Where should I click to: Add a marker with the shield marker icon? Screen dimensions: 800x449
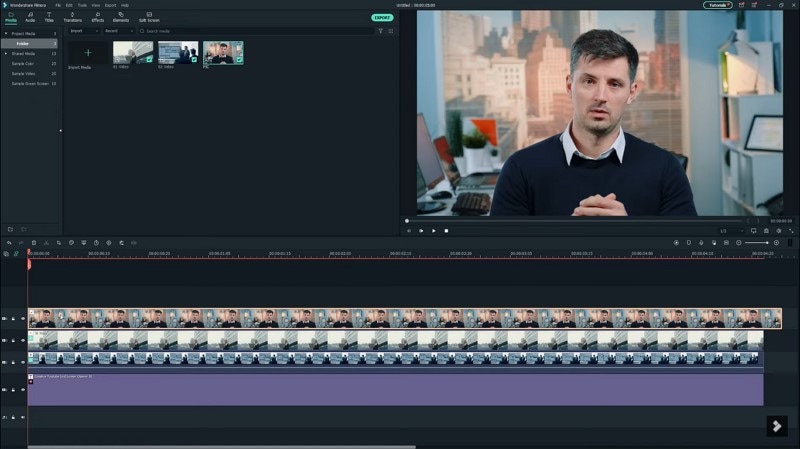click(689, 243)
